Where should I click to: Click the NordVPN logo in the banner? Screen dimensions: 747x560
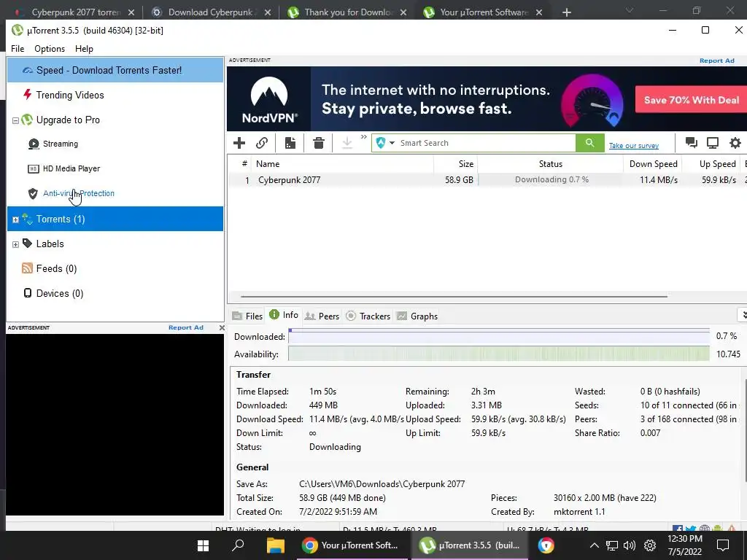point(269,99)
